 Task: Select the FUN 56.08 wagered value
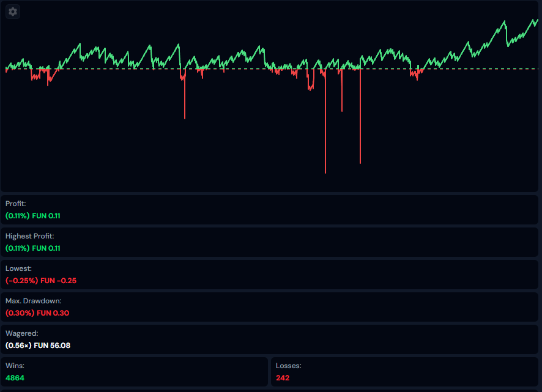pos(38,346)
